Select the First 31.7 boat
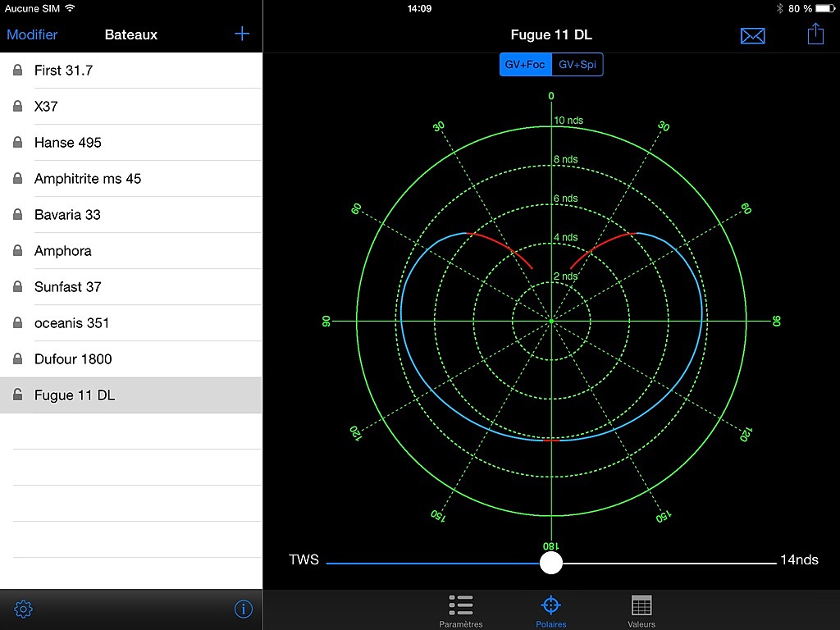The image size is (840, 630). click(x=131, y=71)
